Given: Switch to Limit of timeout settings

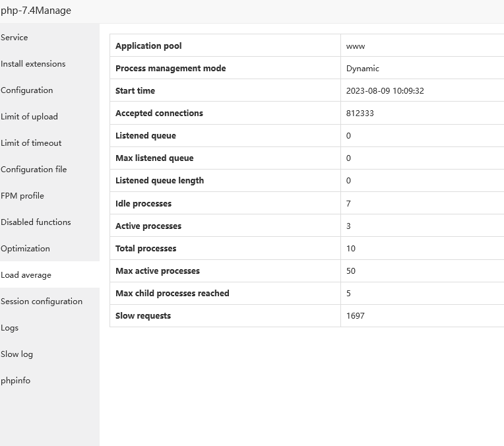Looking at the screenshot, I should coord(31,143).
